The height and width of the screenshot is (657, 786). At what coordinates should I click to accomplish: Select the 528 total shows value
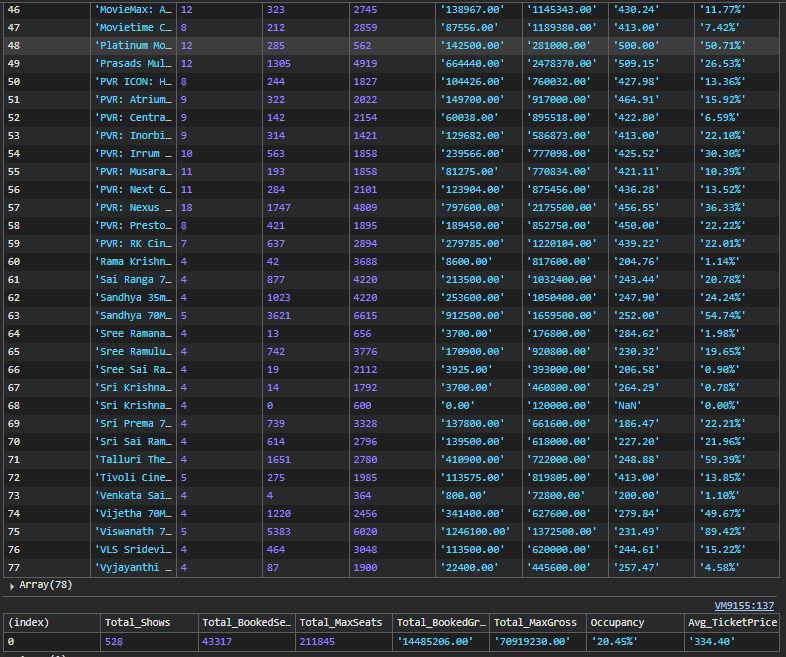(114, 641)
